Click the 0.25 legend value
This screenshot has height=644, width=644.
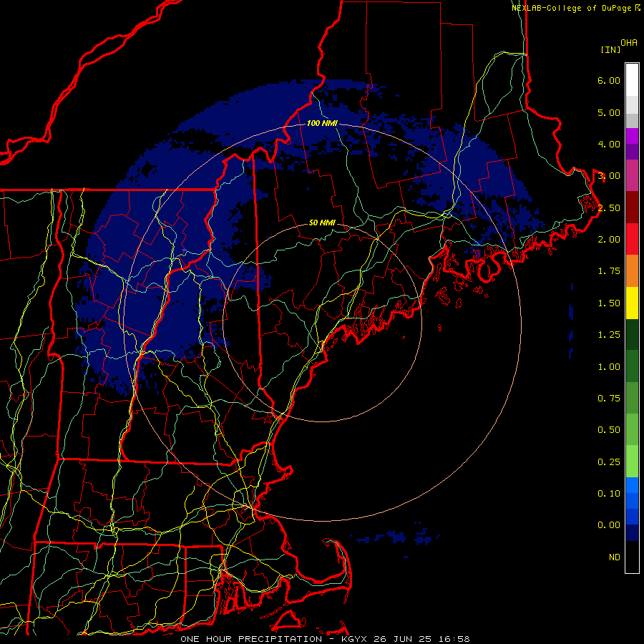click(x=609, y=462)
